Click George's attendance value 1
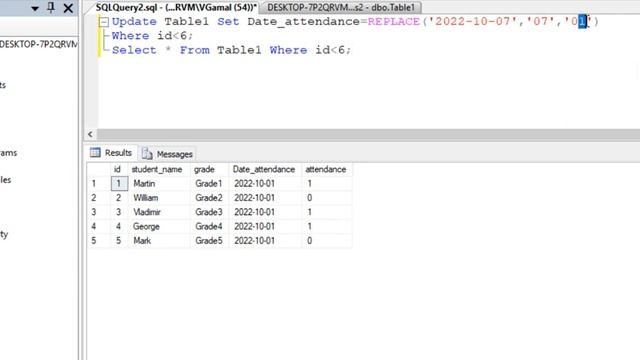This screenshot has height=360, width=640. click(327, 226)
